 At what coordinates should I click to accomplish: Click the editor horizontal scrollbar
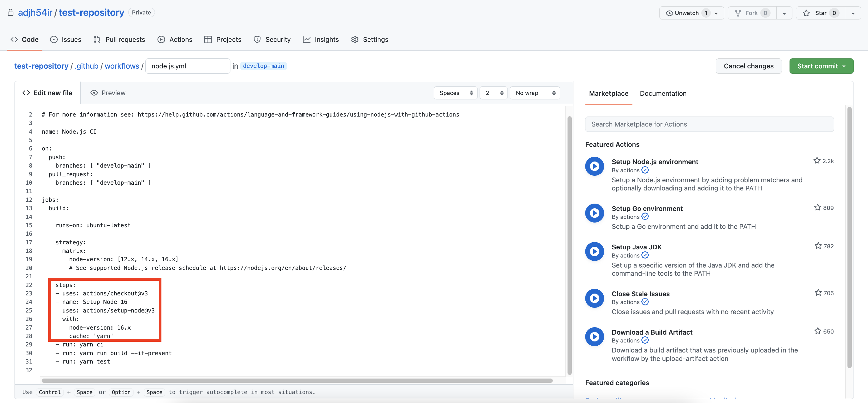(x=297, y=381)
